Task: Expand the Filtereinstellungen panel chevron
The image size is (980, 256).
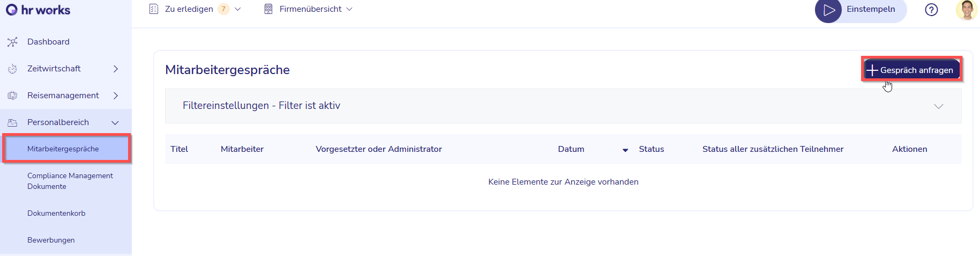Action: [938, 106]
